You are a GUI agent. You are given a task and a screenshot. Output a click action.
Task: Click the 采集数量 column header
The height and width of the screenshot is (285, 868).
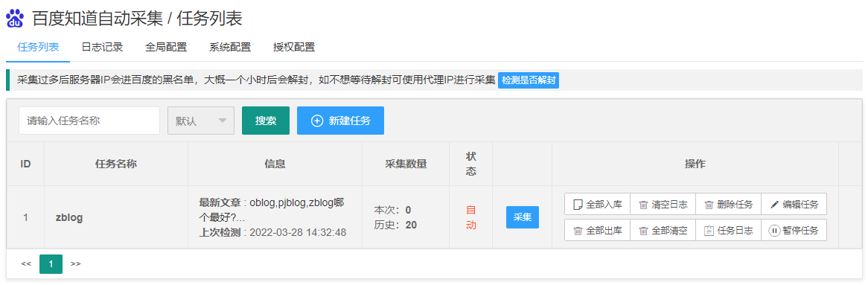(406, 164)
